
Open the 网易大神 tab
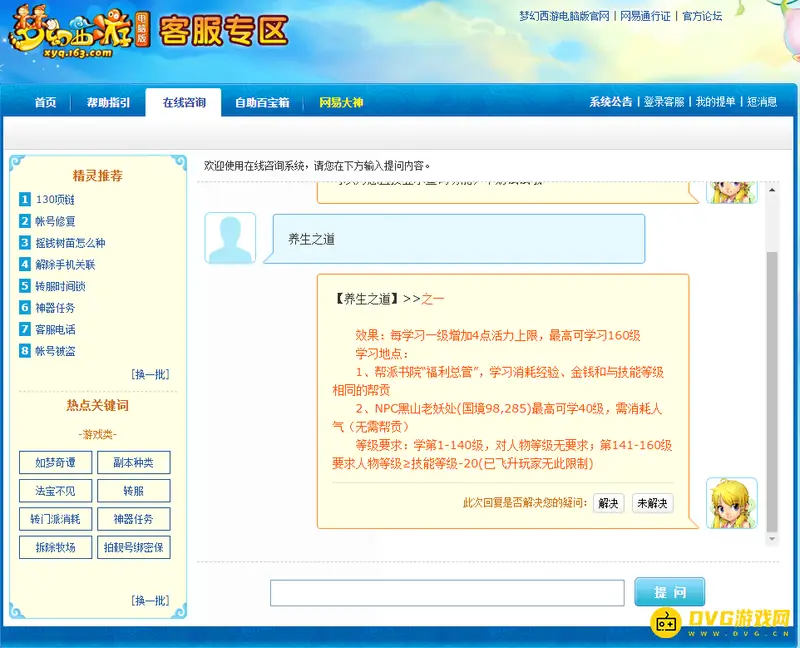click(x=341, y=103)
